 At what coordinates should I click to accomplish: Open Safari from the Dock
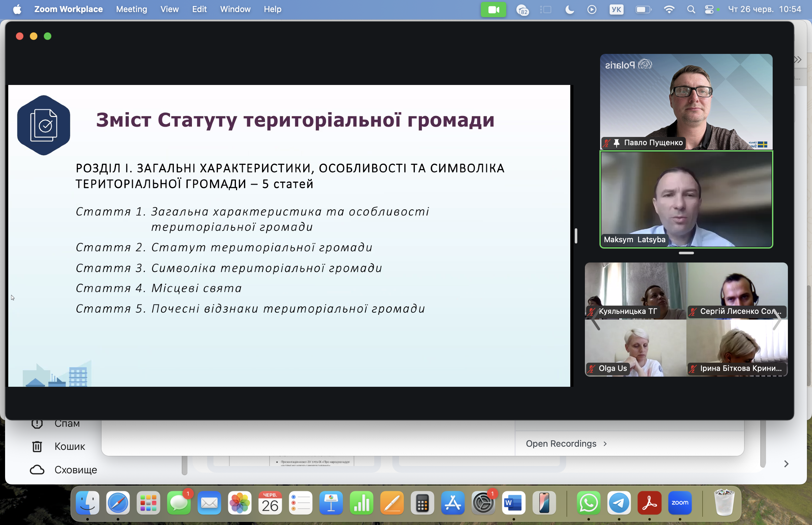coord(118,503)
